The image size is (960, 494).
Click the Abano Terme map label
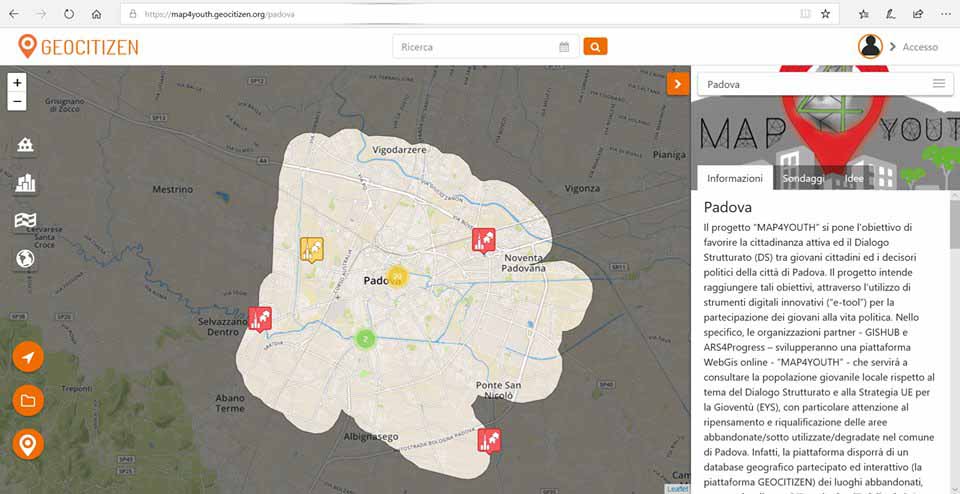(230, 403)
